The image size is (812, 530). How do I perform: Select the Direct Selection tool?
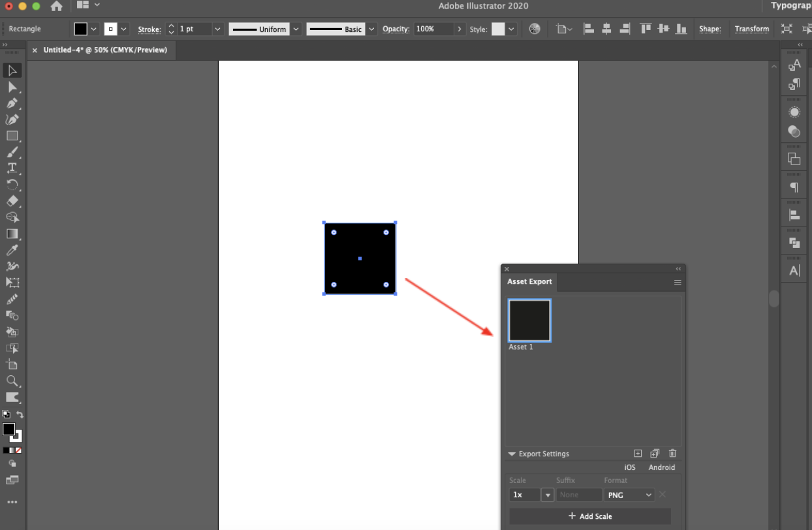12,87
